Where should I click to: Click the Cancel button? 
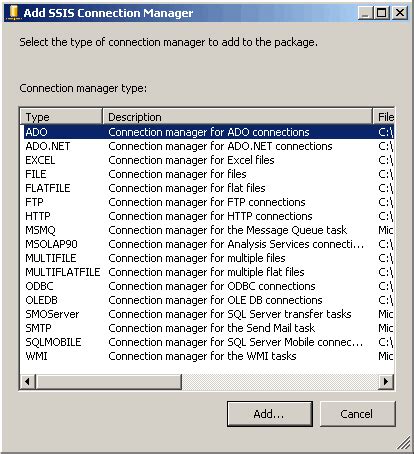(x=358, y=414)
